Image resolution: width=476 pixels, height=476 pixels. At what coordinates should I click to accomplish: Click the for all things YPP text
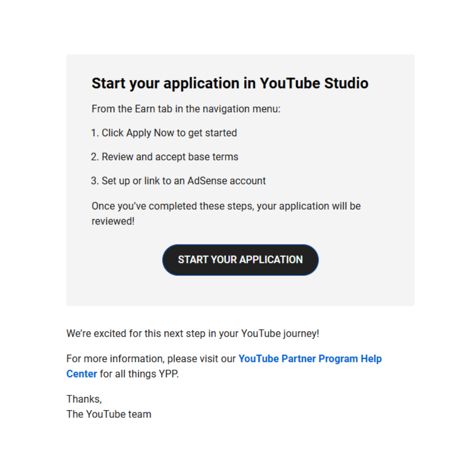tap(139, 374)
